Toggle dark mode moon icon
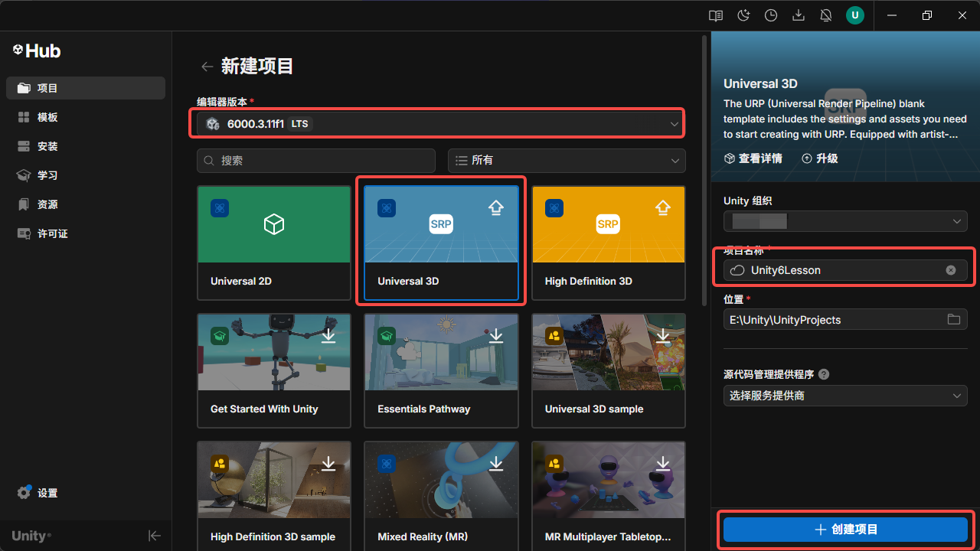Screen dimensions: 980x551 (x=743, y=15)
